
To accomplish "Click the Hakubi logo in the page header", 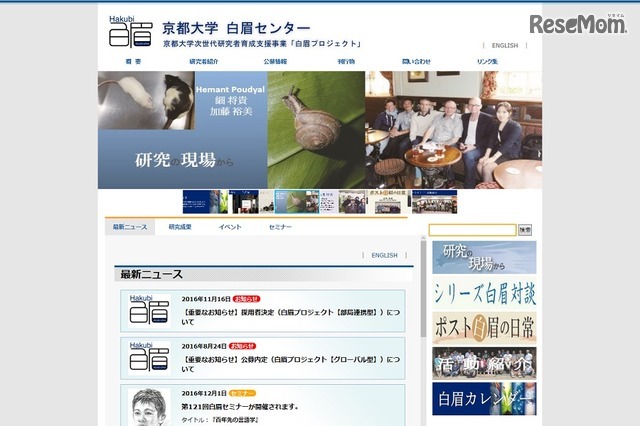I will (x=131, y=32).
